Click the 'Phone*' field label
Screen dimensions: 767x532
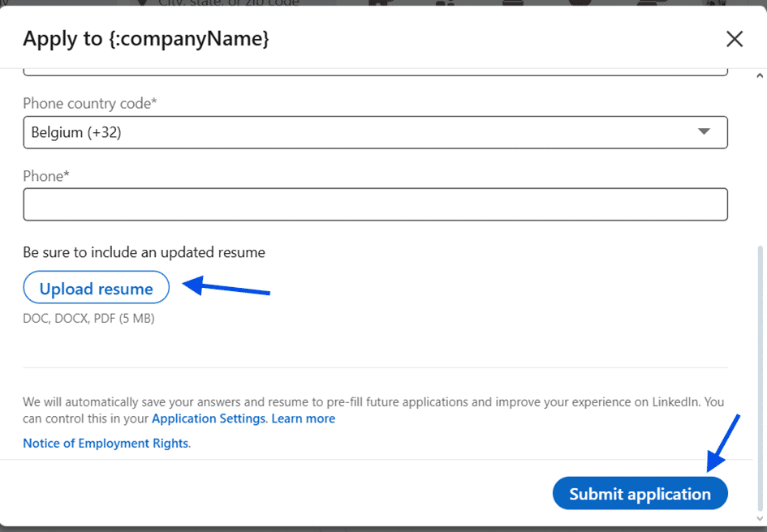point(46,176)
